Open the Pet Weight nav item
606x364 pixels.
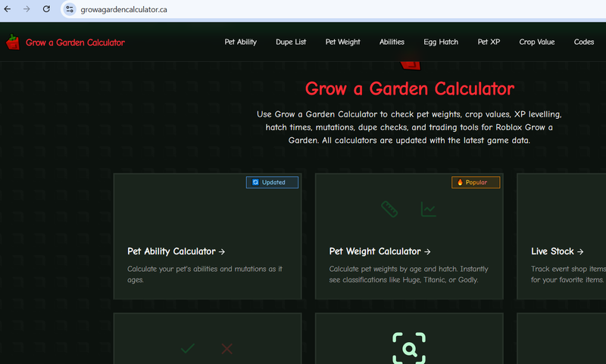(342, 42)
